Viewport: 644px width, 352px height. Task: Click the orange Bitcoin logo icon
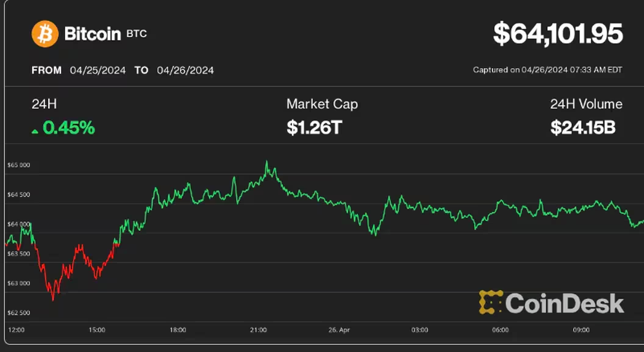click(x=45, y=34)
